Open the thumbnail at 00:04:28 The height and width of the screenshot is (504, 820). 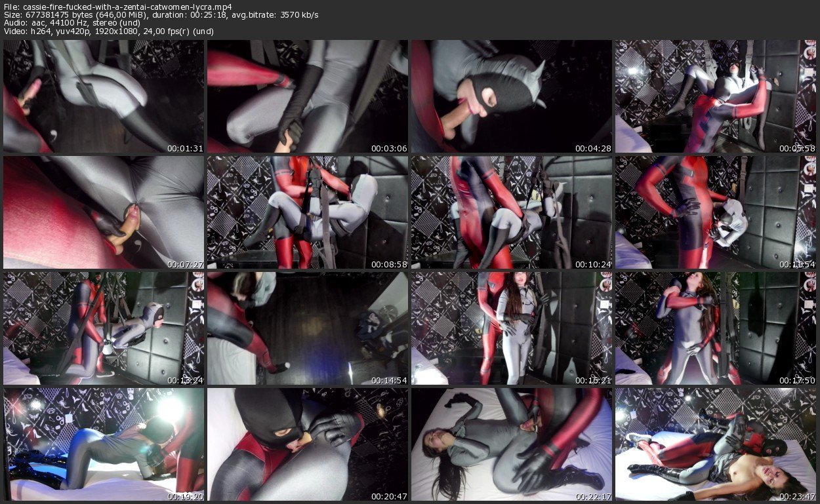tap(512, 97)
